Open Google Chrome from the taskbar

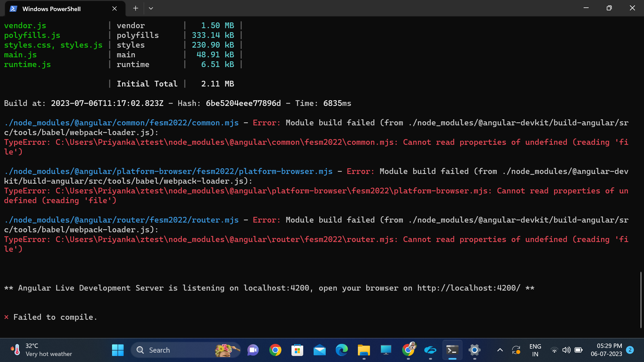(275, 350)
